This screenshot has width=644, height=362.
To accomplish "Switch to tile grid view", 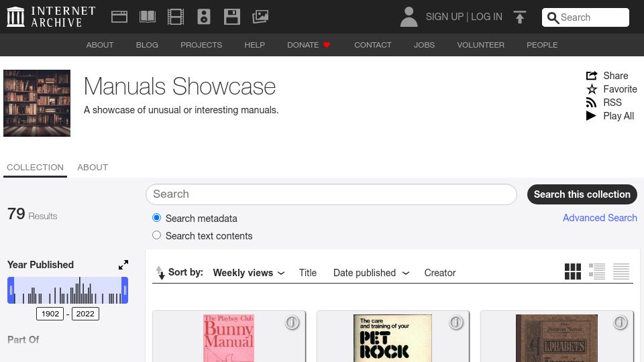I will click(572, 271).
